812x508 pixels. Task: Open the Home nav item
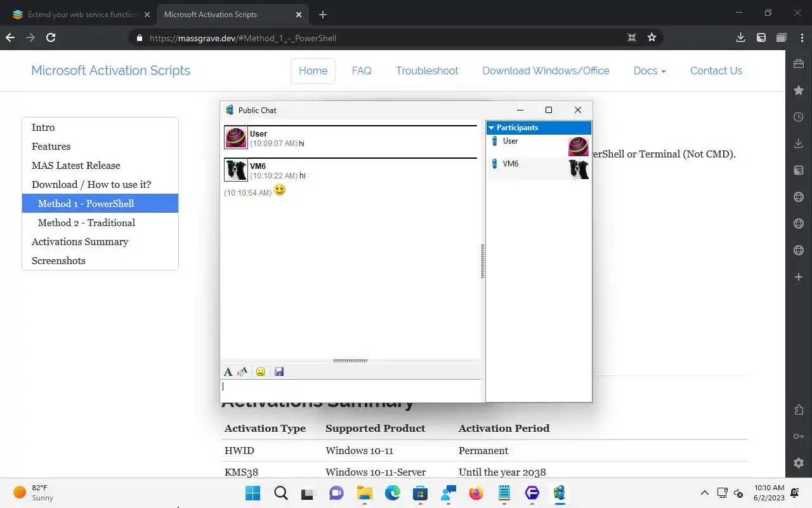(x=313, y=70)
